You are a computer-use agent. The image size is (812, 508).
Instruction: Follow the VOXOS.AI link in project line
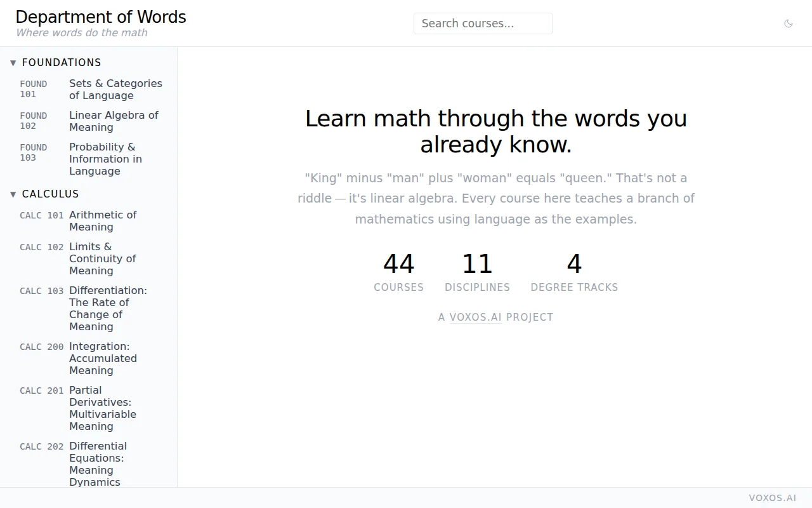click(476, 317)
